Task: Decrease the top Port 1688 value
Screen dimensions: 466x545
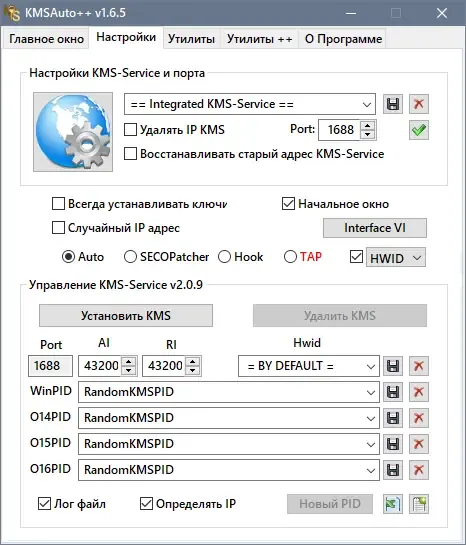Action: tap(368, 135)
